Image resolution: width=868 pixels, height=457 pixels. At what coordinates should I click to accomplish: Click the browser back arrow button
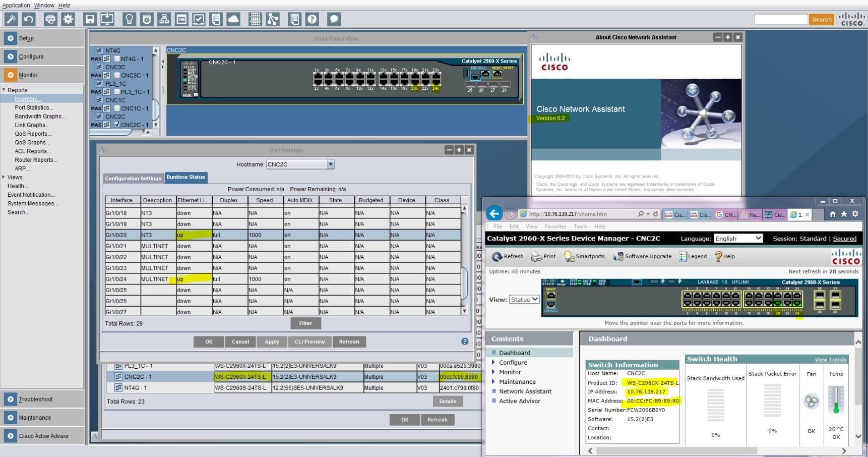(494, 213)
